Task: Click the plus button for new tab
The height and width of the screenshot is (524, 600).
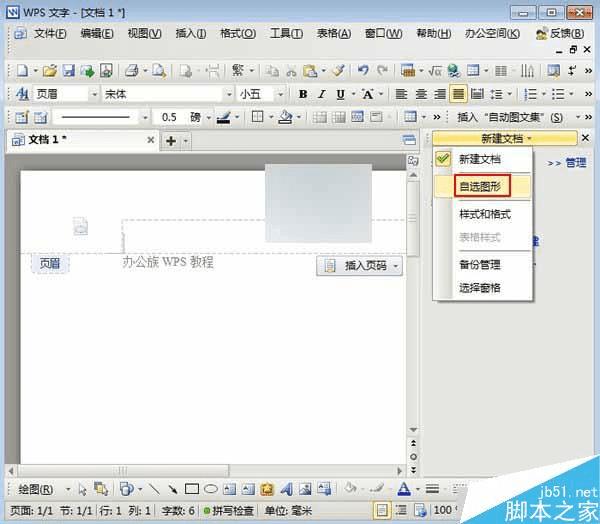Action: 171,141
